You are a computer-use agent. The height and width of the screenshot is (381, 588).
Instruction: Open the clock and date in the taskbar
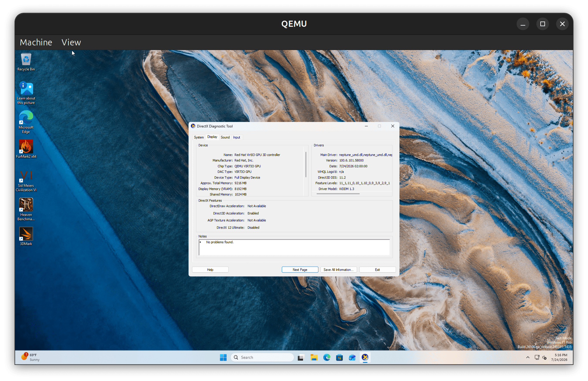[559, 357]
